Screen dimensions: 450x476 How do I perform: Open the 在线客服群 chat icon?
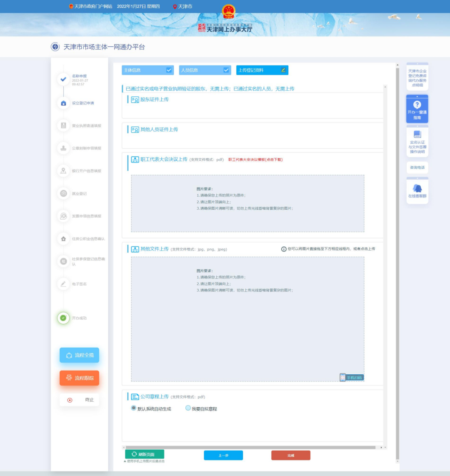tap(417, 188)
